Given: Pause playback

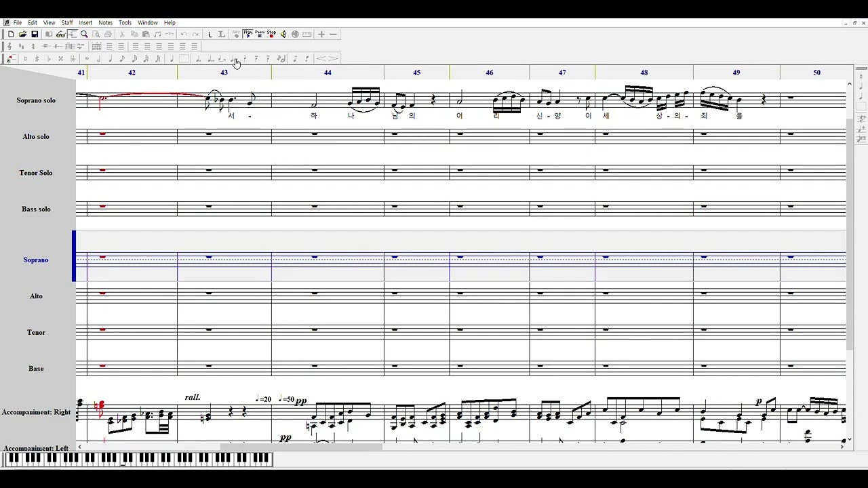Looking at the screenshot, I should [260, 34].
